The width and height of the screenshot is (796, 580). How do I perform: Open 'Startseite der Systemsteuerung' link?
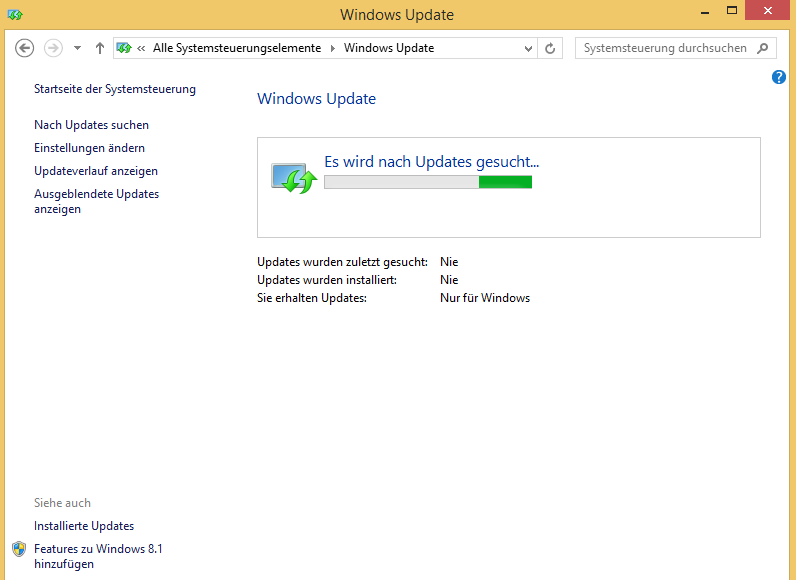coord(115,89)
